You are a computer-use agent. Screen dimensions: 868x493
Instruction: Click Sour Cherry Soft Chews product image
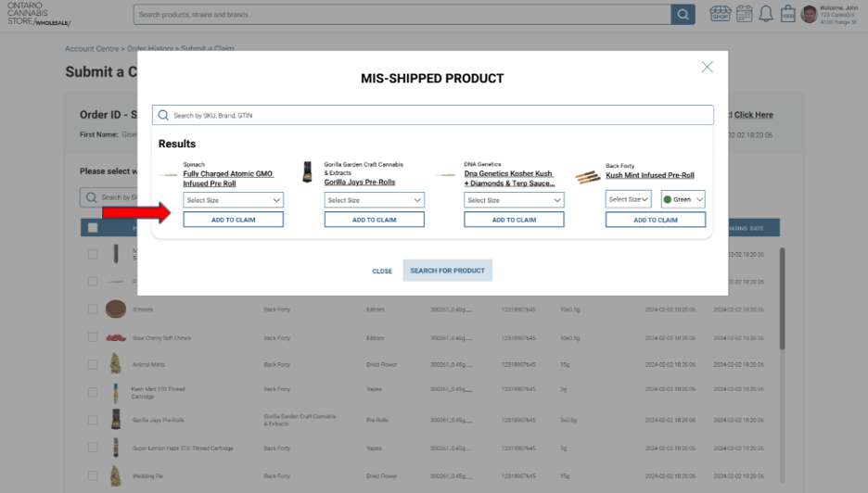click(116, 337)
